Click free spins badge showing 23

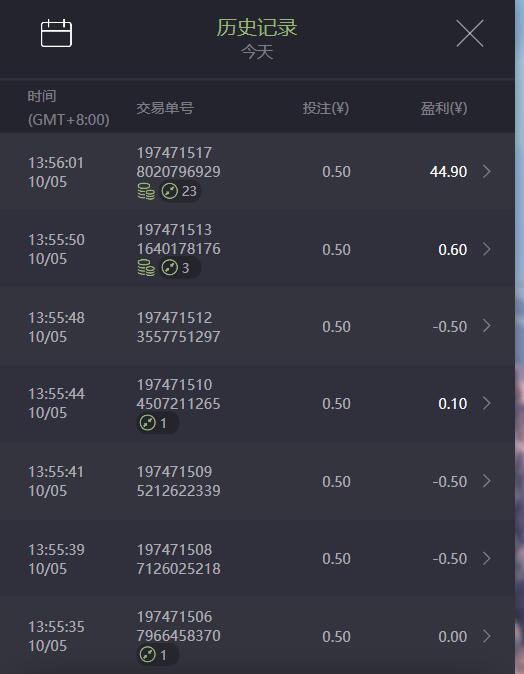point(179,191)
